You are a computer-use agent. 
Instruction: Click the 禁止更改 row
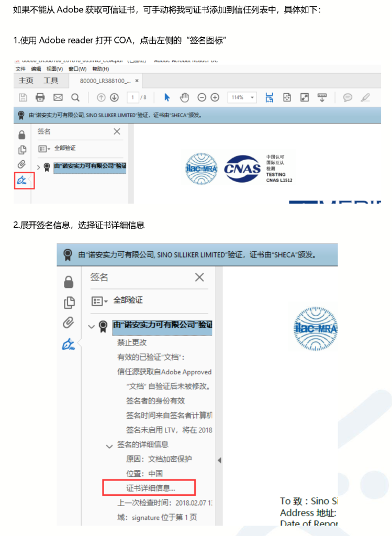click(x=132, y=342)
